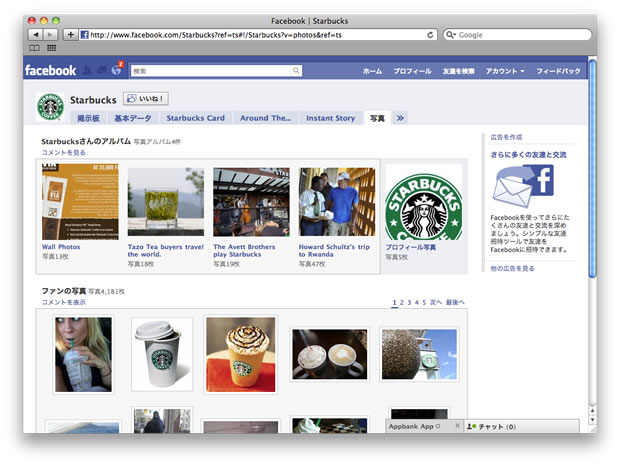Viewport: 620px width, 465px height.
Task: Click the search magnifier in Facebook search
Action: point(296,71)
